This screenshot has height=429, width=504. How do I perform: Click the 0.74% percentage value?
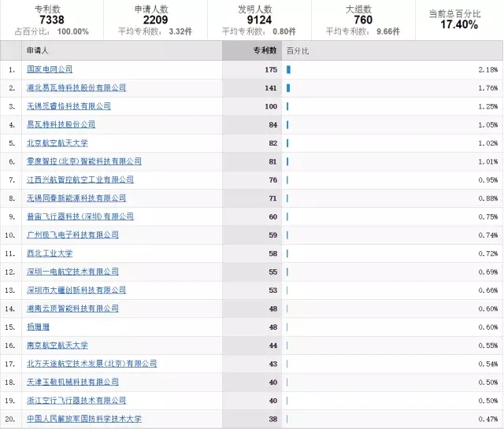click(488, 235)
